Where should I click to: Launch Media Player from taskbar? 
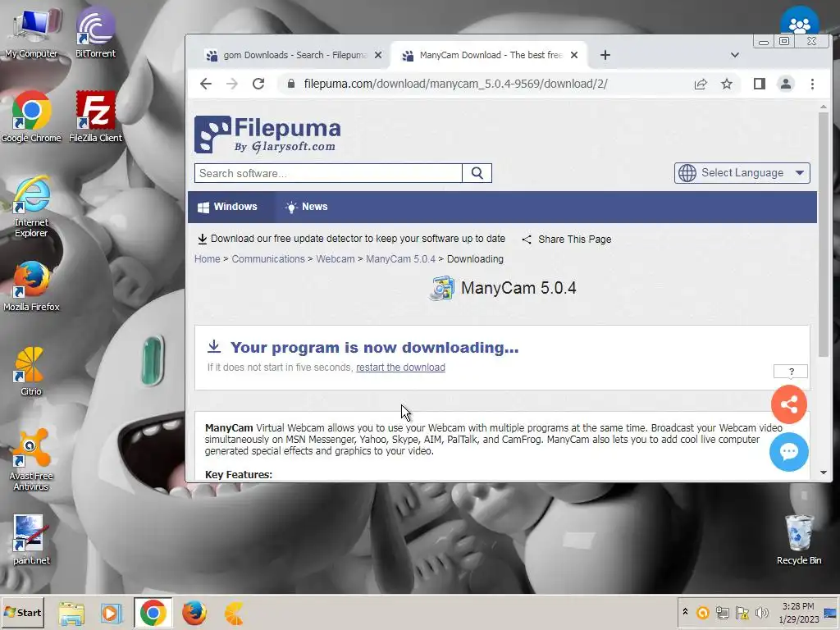click(x=112, y=613)
